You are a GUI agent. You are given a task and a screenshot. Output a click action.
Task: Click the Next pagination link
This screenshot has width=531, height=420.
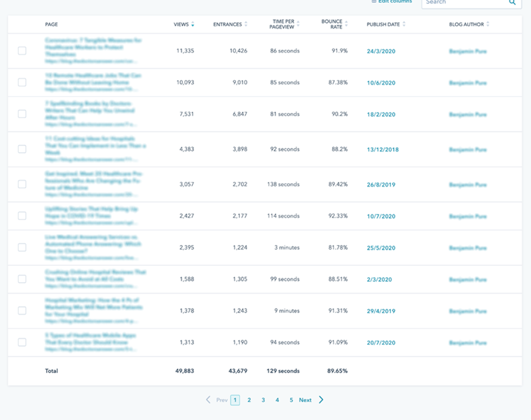[305, 400]
